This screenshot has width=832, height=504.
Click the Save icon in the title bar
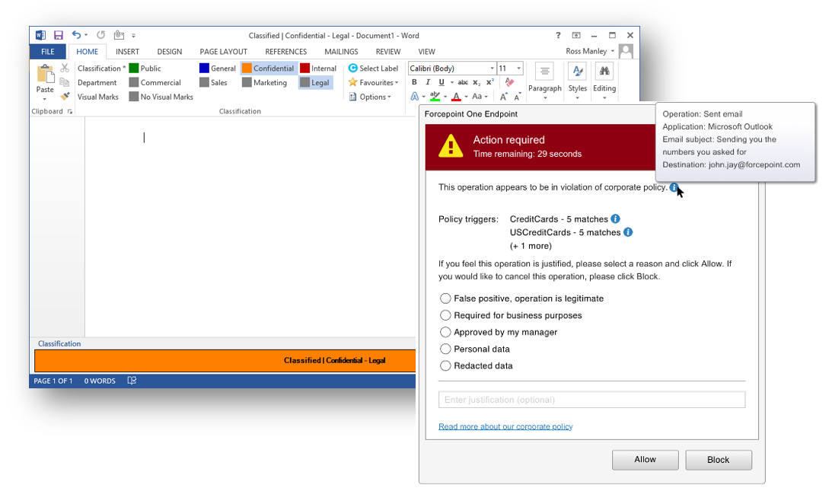[x=59, y=35]
